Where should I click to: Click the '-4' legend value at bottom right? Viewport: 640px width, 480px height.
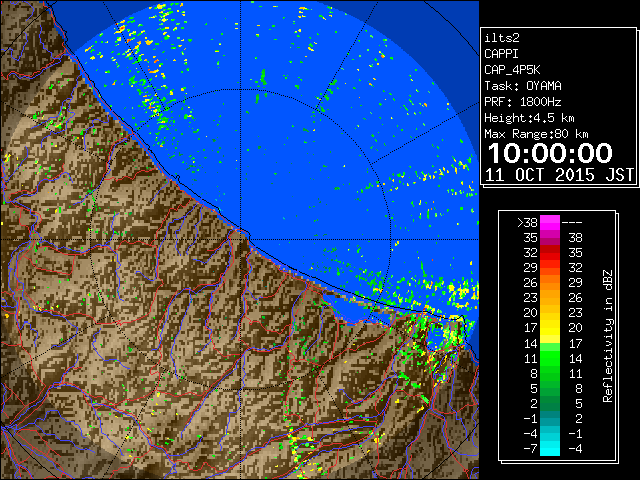[575, 449]
